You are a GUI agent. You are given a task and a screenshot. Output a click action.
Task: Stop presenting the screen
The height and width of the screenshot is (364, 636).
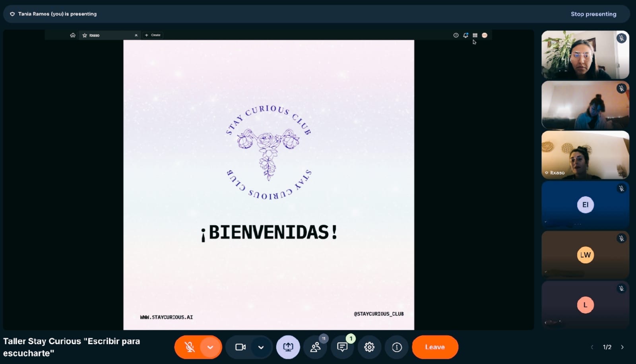click(593, 14)
